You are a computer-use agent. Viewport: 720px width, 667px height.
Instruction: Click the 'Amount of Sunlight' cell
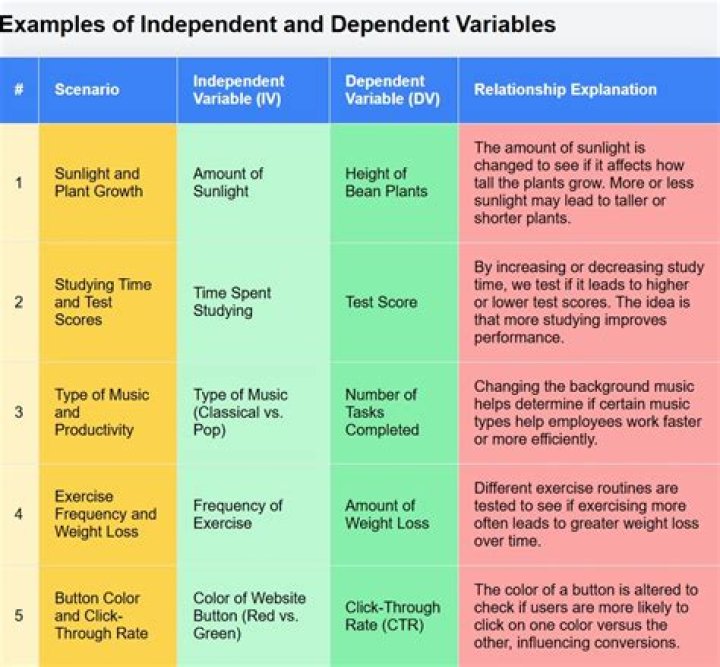228,183
